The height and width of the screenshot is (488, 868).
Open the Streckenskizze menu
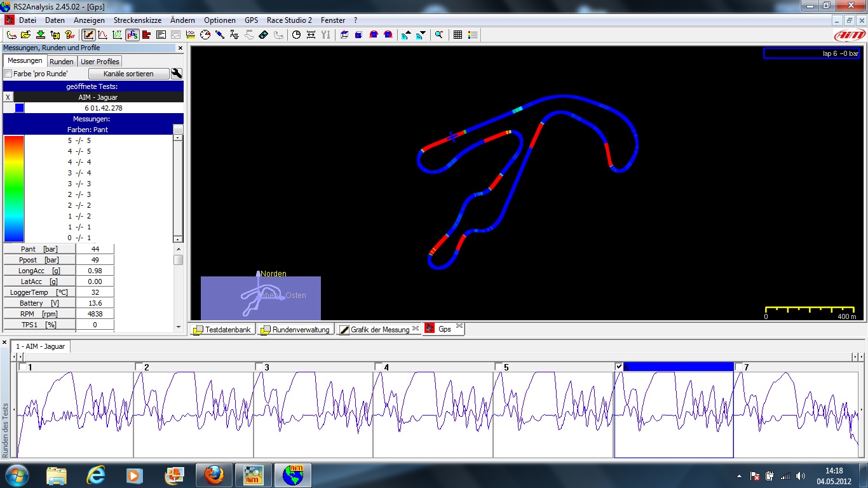point(137,20)
